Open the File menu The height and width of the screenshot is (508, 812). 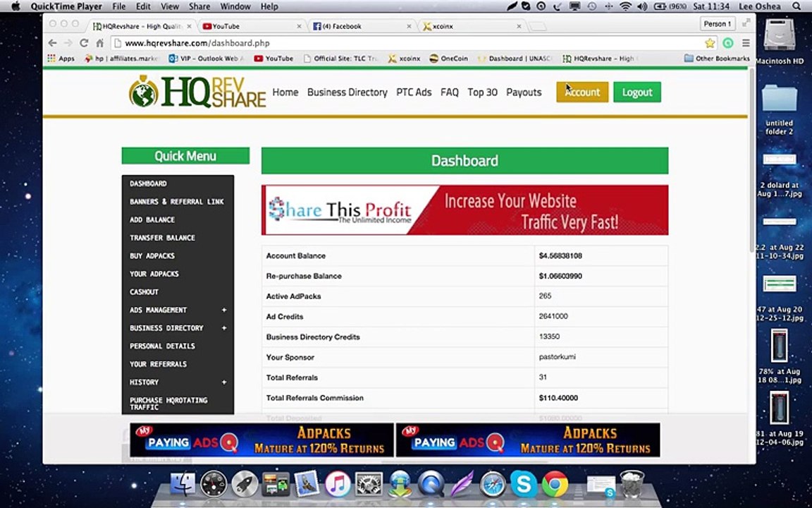[x=118, y=6]
